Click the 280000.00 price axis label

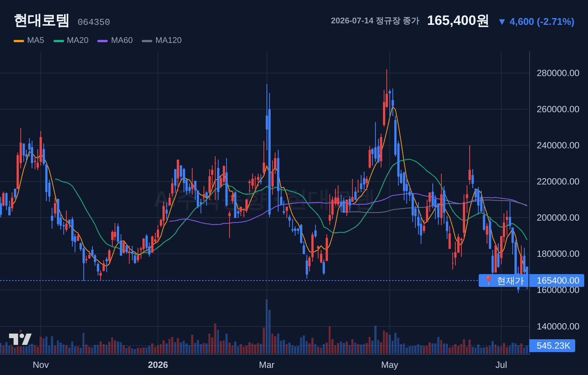pyautogui.click(x=558, y=73)
